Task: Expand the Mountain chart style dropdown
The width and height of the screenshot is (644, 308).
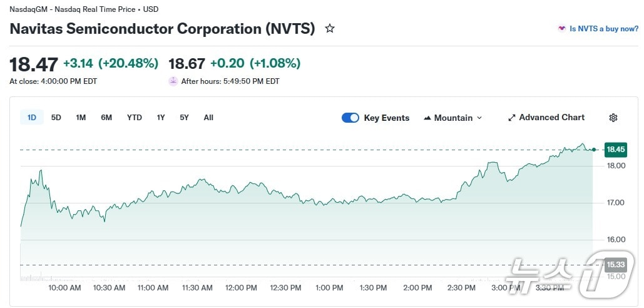Action: click(x=479, y=118)
